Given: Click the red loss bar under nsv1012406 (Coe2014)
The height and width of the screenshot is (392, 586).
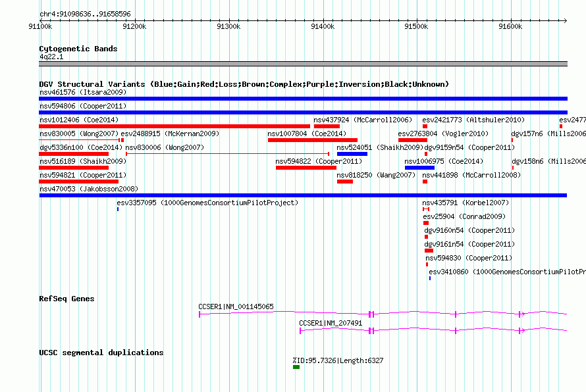Looking at the screenshot, I should (x=174, y=126).
